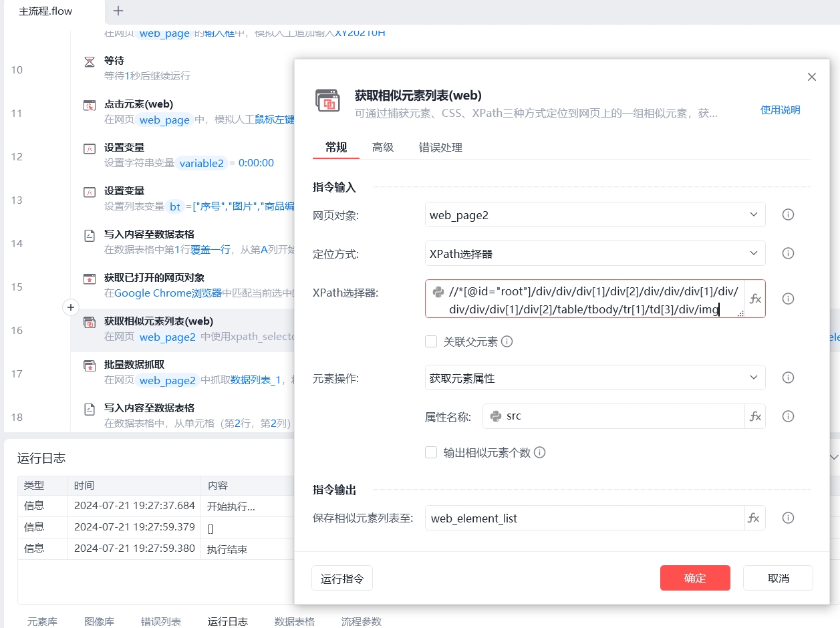Click the 内容 column header in log
840x628 pixels.
[x=247, y=486]
